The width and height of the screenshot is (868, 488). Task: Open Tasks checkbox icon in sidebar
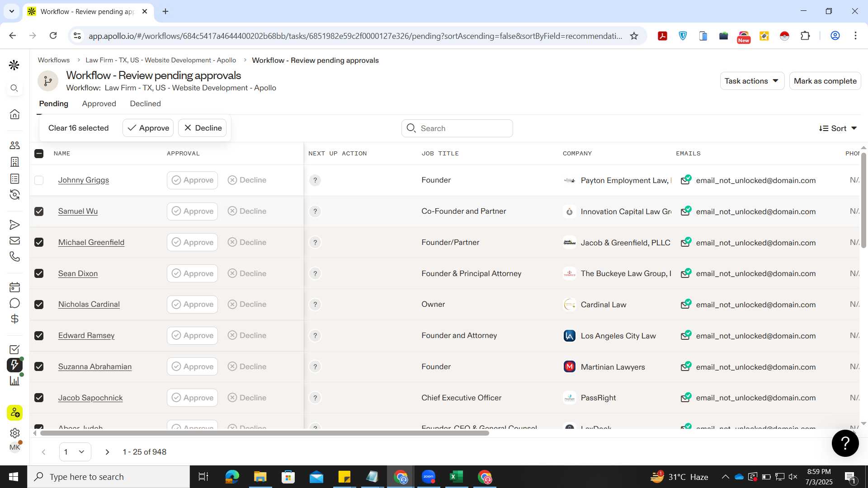pyautogui.click(x=14, y=350)
